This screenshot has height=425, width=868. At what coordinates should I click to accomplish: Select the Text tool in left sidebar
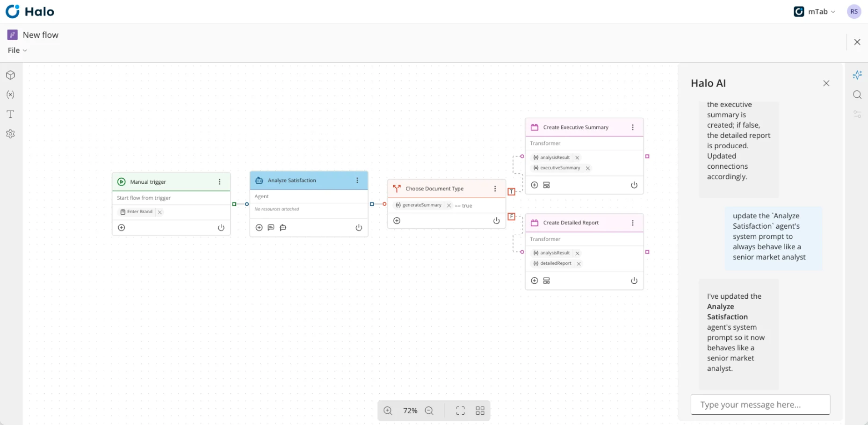[10, 114]
